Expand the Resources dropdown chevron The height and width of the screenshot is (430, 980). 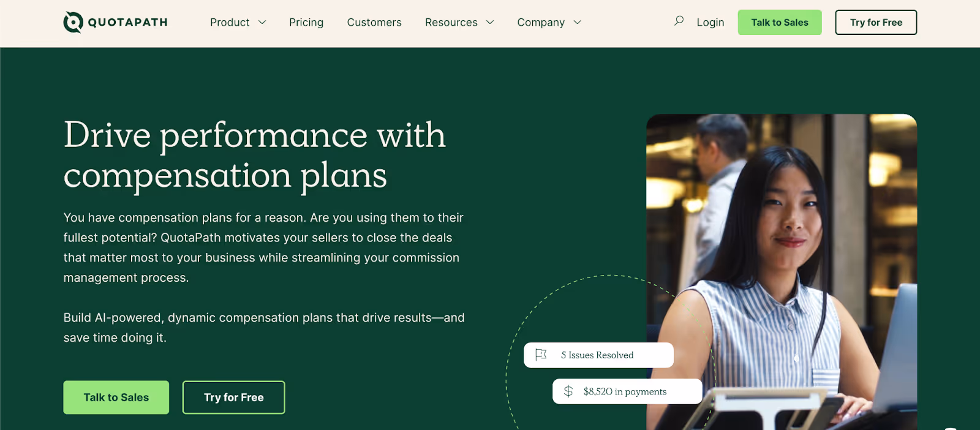pyautogui.click(x=490, y=22)
